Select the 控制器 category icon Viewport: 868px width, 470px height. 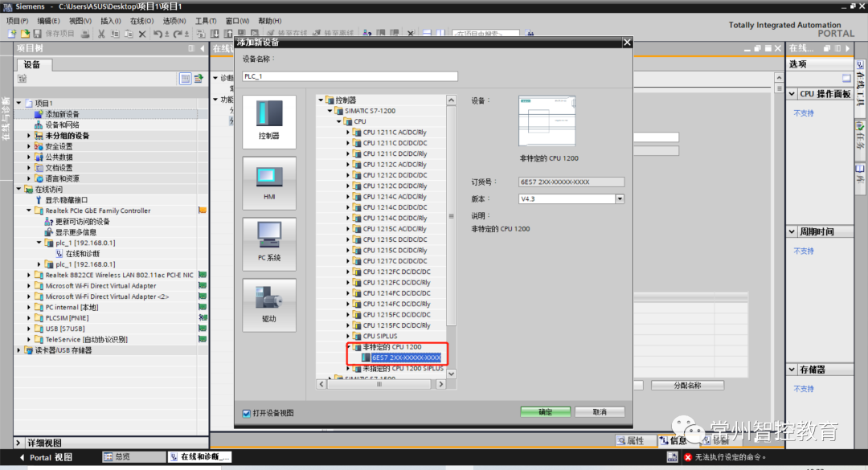point(269,122)
